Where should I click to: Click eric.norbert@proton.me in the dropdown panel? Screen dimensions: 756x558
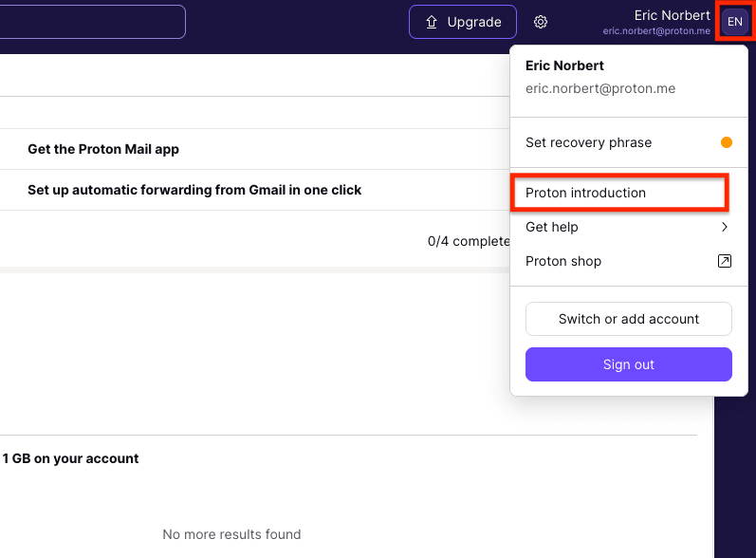600,88
